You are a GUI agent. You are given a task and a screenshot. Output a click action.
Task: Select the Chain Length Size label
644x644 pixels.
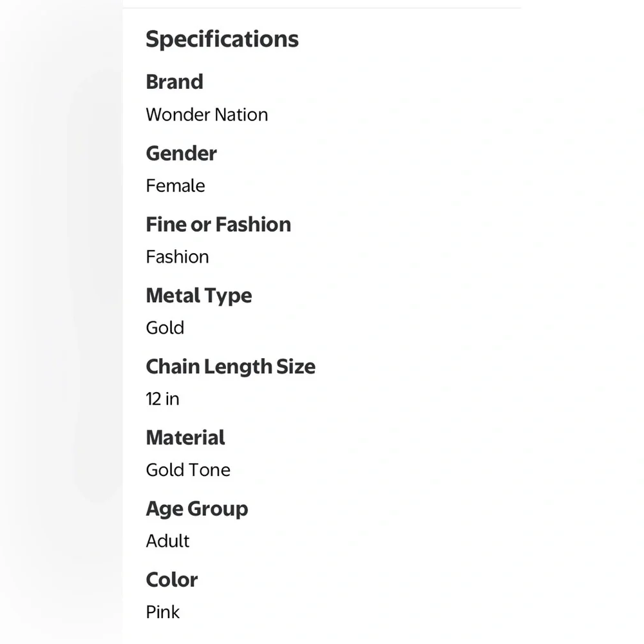pyautogui.click(x=231, y=367)
